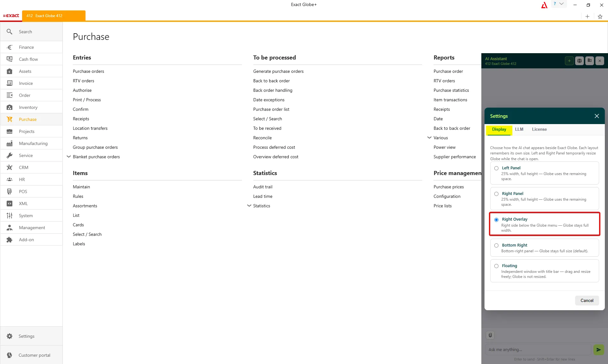The height and width of the screenshot is (364, 608).
Task: Open Purchase orders under Entries
Action: tap(88, 71)
